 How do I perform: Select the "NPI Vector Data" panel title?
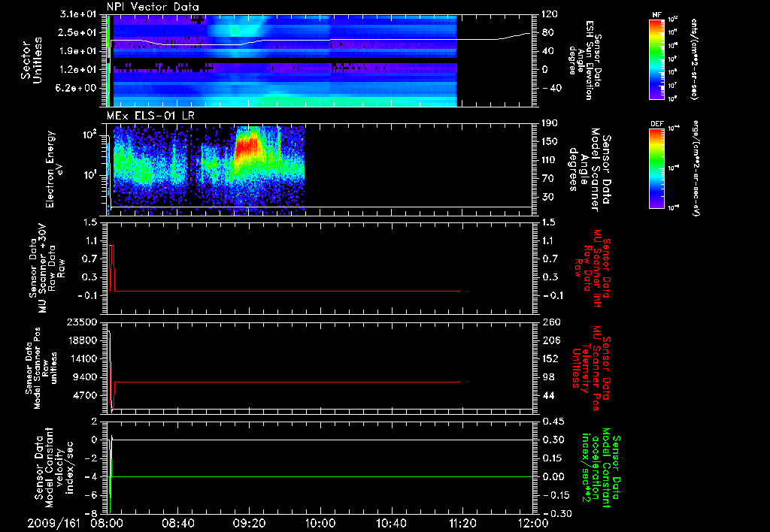(153, 7)
